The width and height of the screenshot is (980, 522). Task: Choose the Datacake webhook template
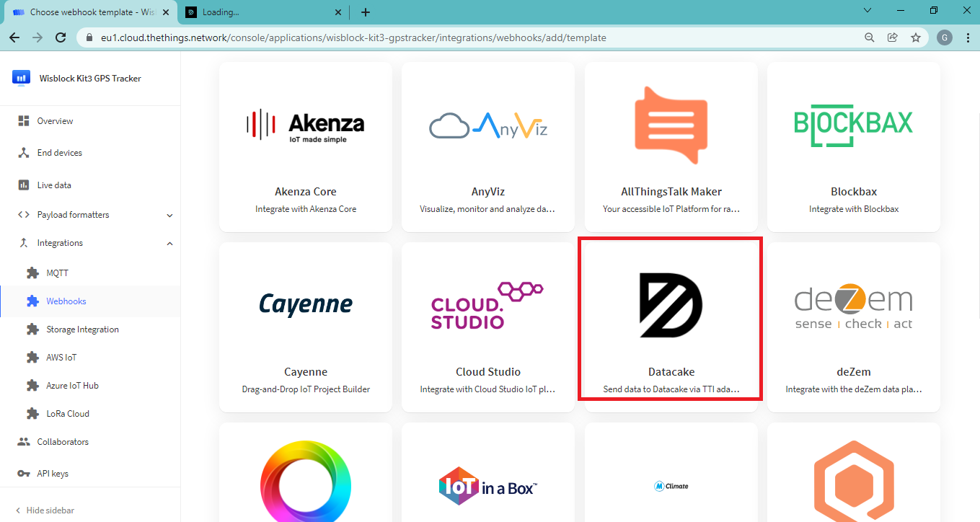(670, 319)
